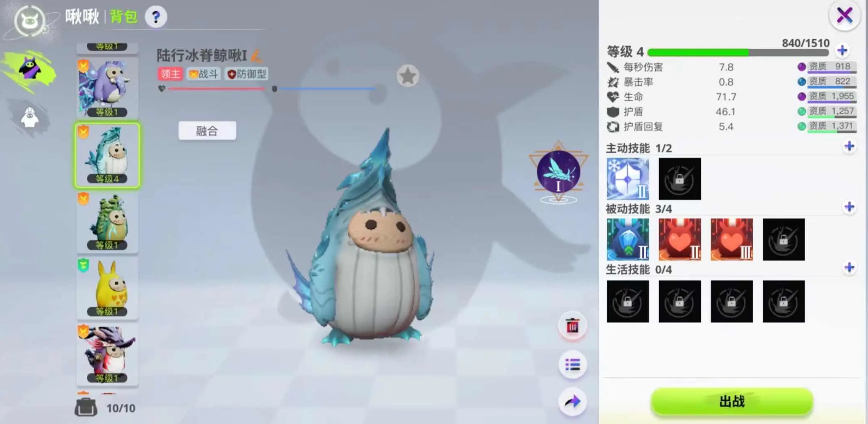The image size is (868, 424).
Task: Click the bag capacity icon showing 10/10
Action: click(85, 408)
